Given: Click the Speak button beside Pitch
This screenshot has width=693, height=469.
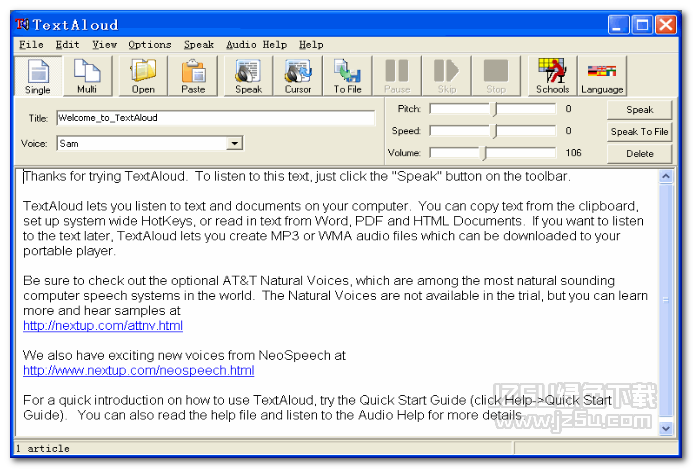Looking at the screenshot, I should [639, 110].
